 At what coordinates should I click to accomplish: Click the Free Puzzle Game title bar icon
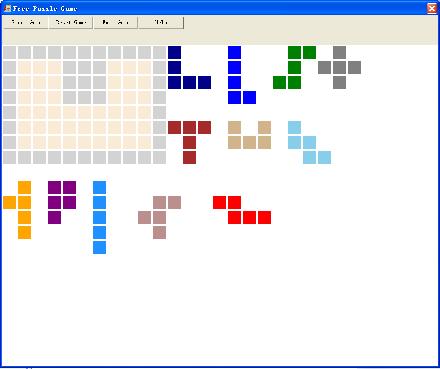(x=7, y=8)
